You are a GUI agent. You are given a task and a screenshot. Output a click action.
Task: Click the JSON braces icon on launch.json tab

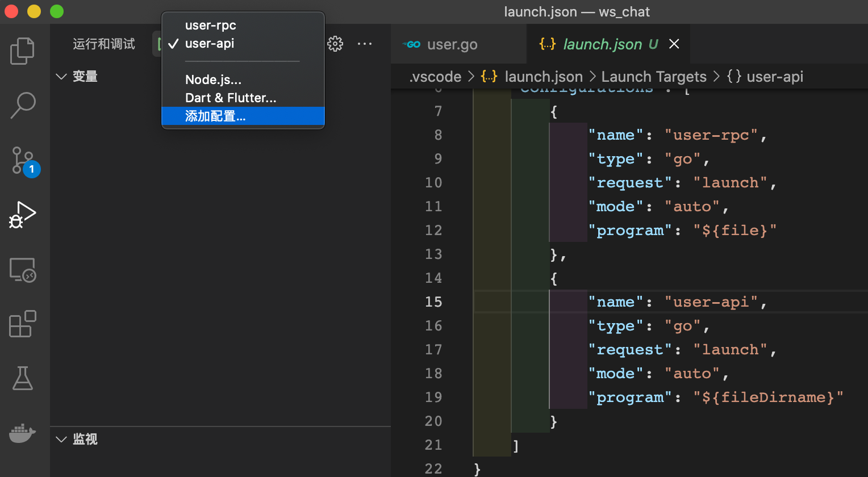point(548,44)
